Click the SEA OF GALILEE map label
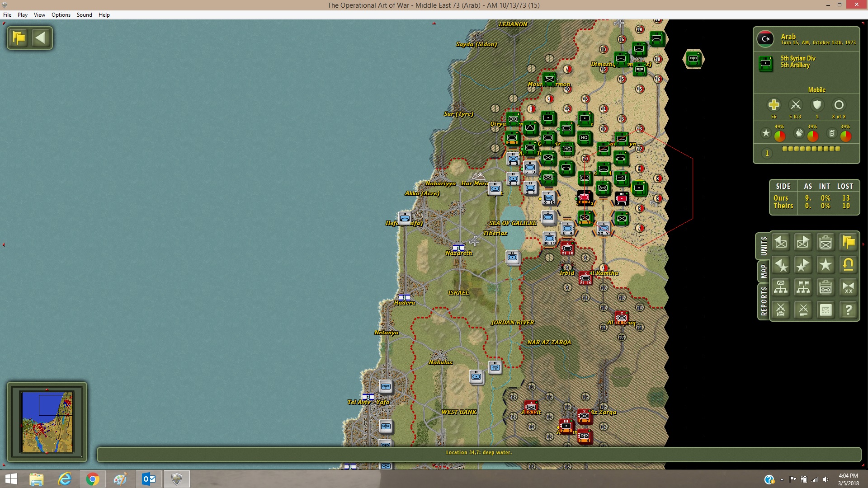Image resolution: width=868 pixels, height=488 pixels. tap(513, 223)
